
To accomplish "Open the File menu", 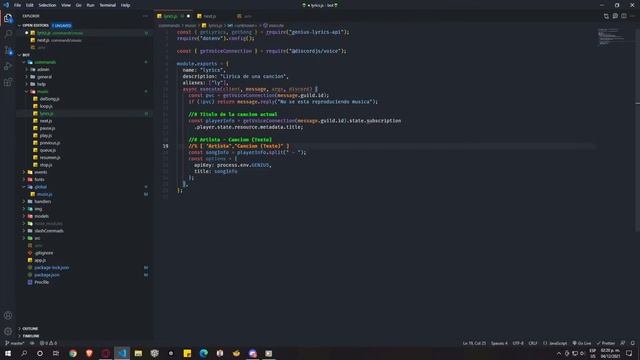I will coord(18,5).
